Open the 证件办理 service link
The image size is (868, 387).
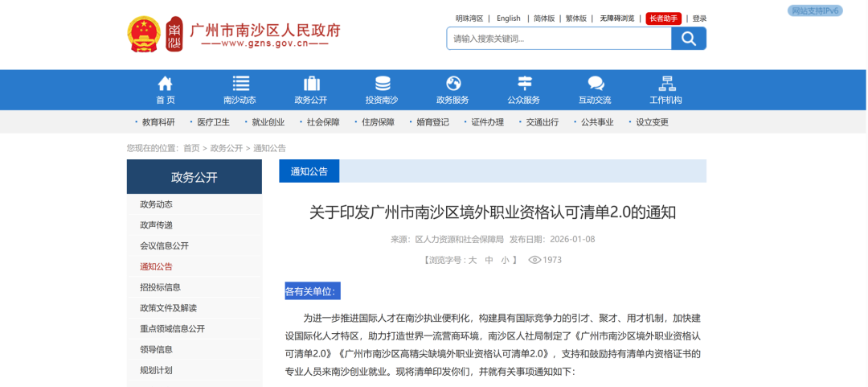(x=488, y=122)
